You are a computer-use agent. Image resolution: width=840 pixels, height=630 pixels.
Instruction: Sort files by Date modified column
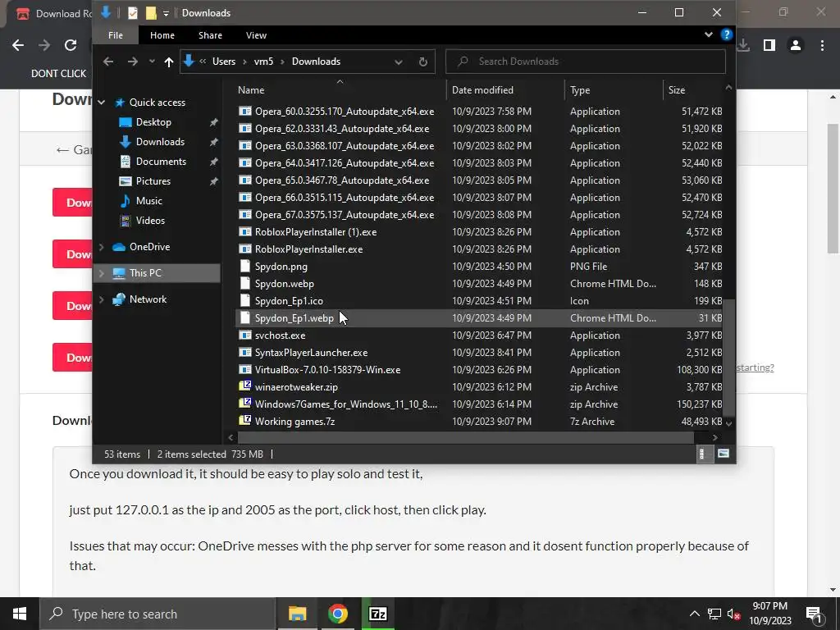click(x=505, y=90)
